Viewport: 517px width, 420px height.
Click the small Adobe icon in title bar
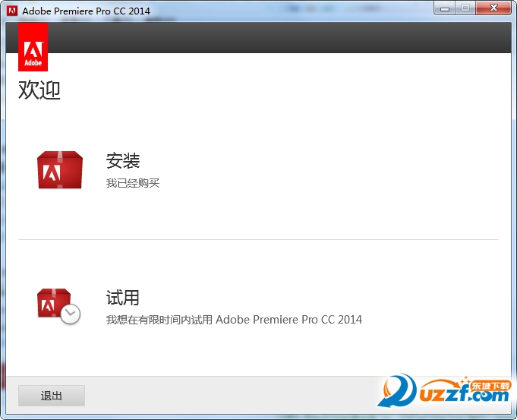(11, 11)
